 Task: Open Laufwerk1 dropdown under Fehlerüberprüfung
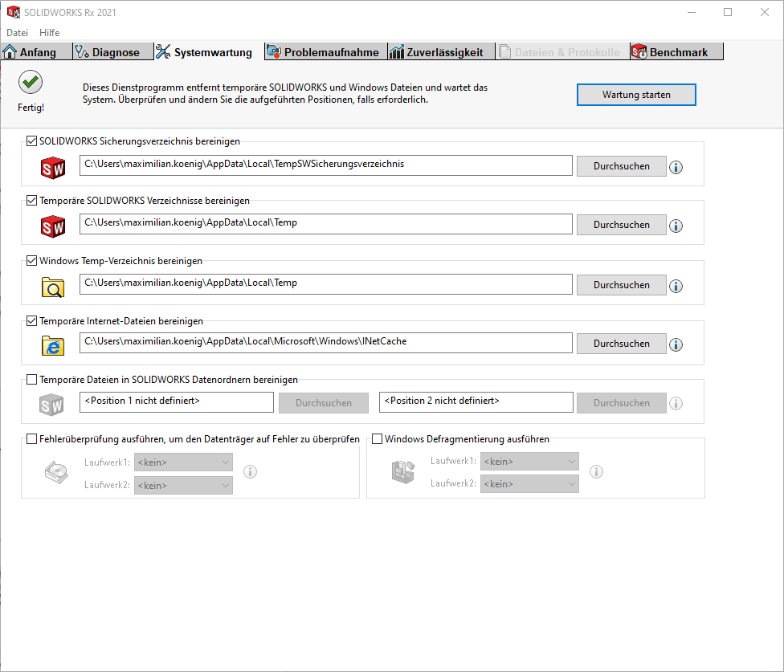[x=183, y=462]
